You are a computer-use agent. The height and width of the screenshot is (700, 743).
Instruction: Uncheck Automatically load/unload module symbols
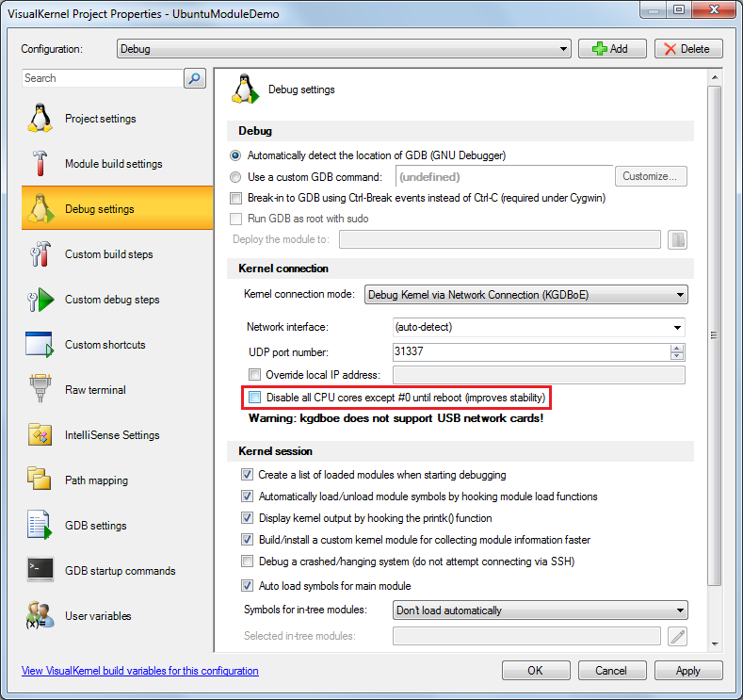(x=247, y=497)
